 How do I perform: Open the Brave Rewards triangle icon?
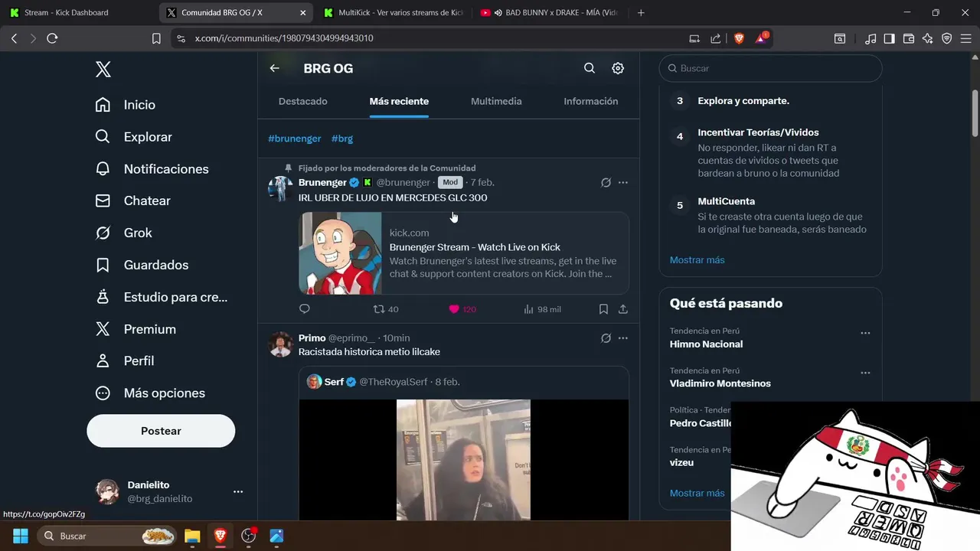[762, 38]
